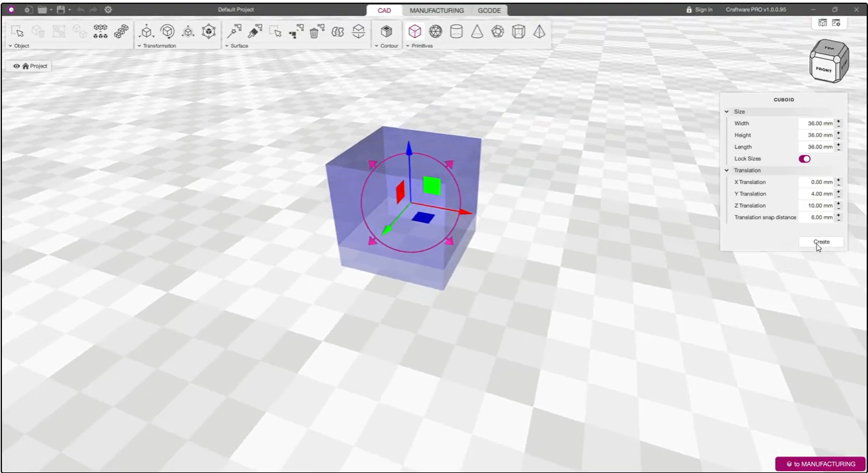Click the Contour tool icon

click(x=387, y=31)
